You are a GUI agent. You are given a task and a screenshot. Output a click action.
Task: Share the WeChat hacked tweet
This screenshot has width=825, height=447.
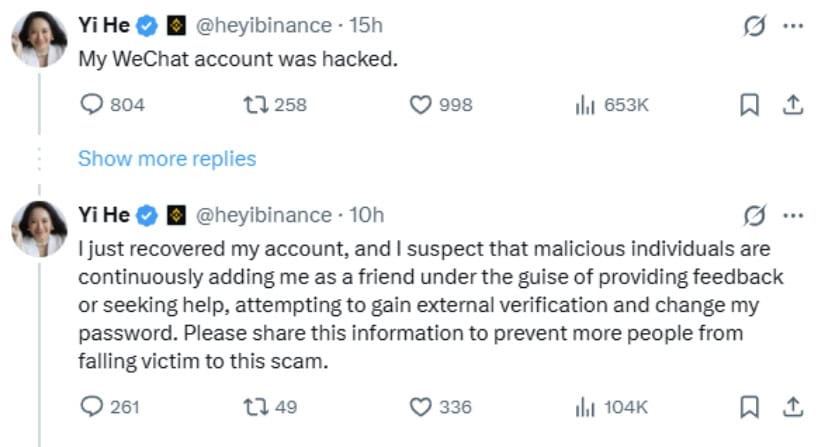[792, 105]
